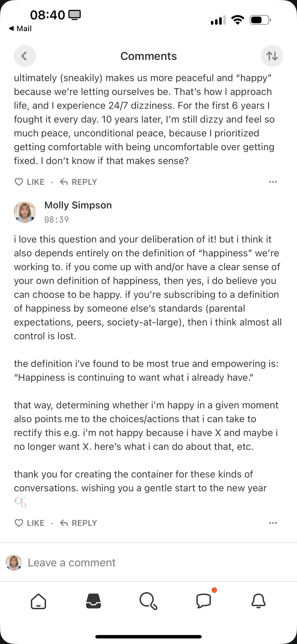Open the comment sort order options
Viewport: 297px width, 644px height.
point(272,56)
